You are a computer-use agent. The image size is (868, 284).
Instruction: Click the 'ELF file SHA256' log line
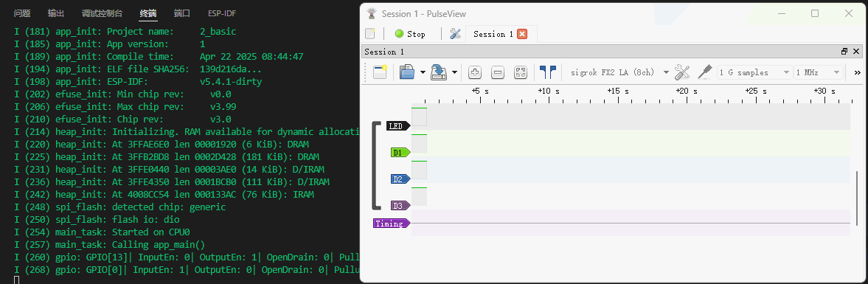(x=137, y=69)
